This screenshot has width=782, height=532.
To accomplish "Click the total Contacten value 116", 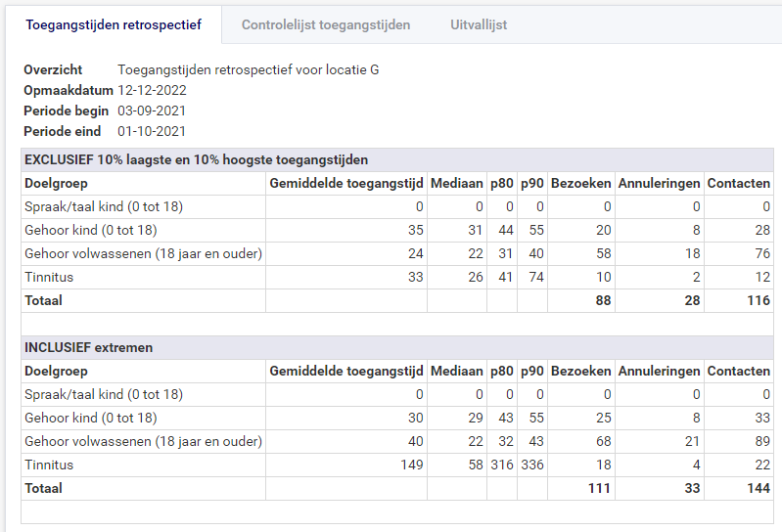I will point(758,300).
